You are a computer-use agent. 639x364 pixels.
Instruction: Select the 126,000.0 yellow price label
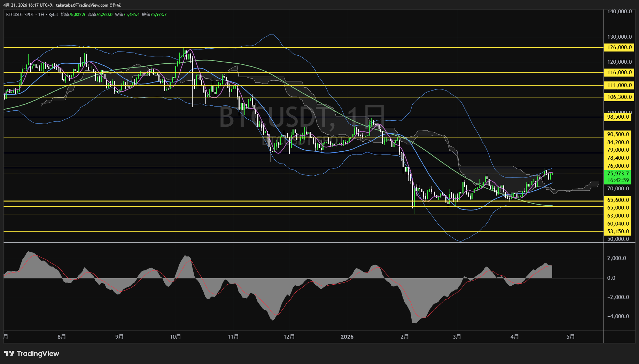coord(619,47)
